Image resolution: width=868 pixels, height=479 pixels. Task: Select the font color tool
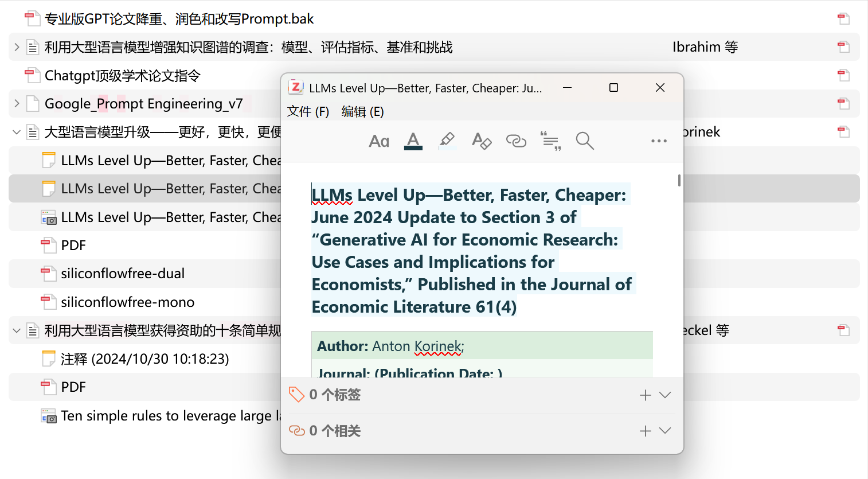413,141
